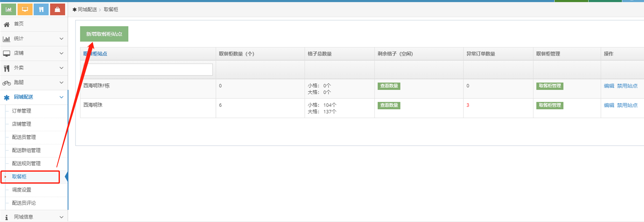Click the orange monitor shortcut icon
The height and width of the screenshot is (222, 644).
coord(25,9)
